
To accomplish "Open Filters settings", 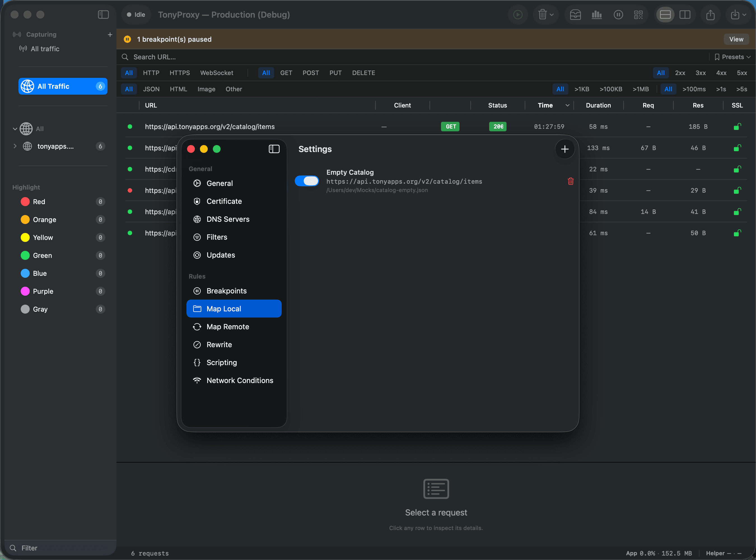I will (234, 237).
